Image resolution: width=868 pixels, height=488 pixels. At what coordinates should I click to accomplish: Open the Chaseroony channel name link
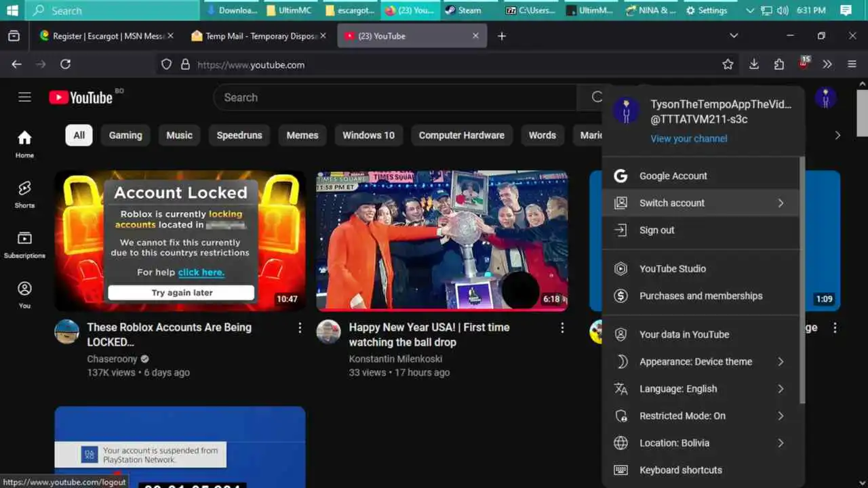112,359
